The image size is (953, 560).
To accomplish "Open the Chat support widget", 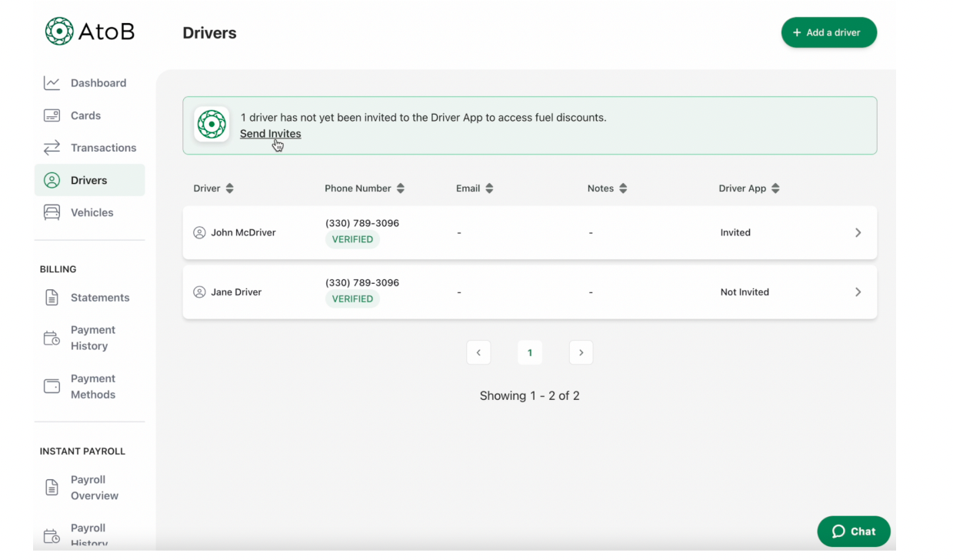I will point(853,531).
